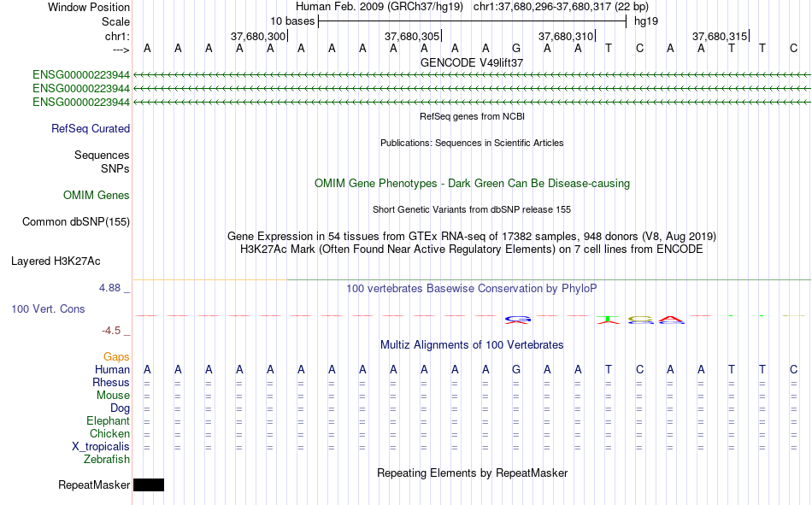Screen dimensions: 812x505
Task: Click the 10 bases scale bar
Action: pyautogui.click(x=473, y=21)
